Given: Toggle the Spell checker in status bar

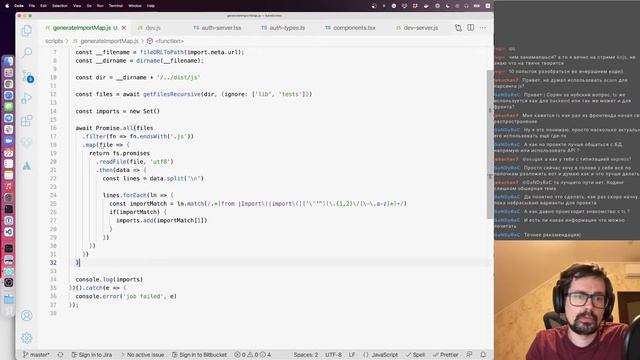Looking at the screenshot, I should pos(416,355).
